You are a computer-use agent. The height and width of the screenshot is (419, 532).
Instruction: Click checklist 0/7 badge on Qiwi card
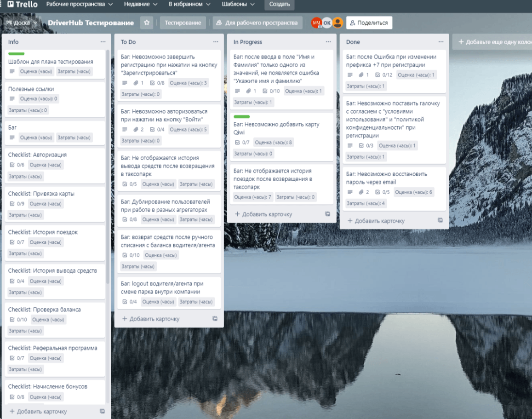[x=242, y=143]
